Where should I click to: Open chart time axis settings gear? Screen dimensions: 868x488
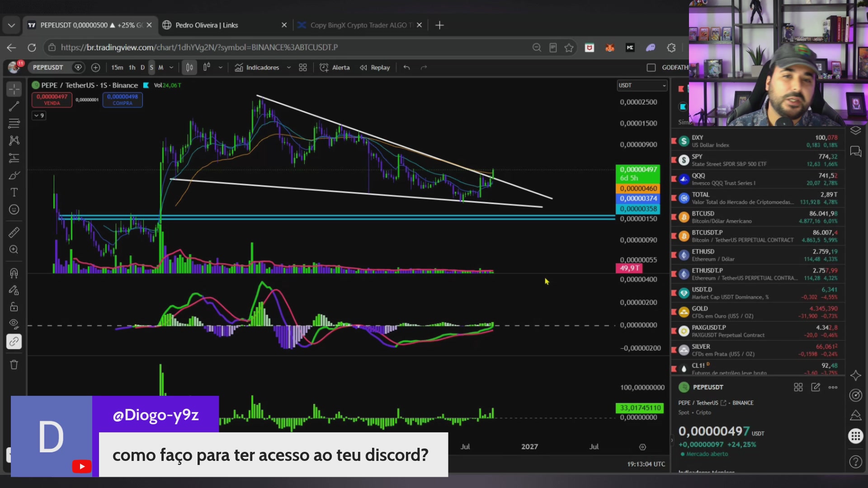(x=642, y=447)
